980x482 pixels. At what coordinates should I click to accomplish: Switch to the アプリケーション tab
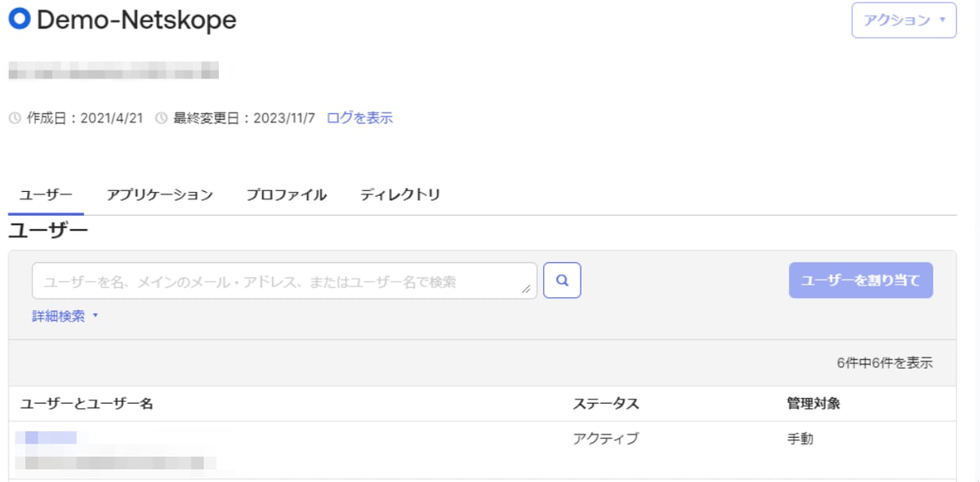(160, 194)
